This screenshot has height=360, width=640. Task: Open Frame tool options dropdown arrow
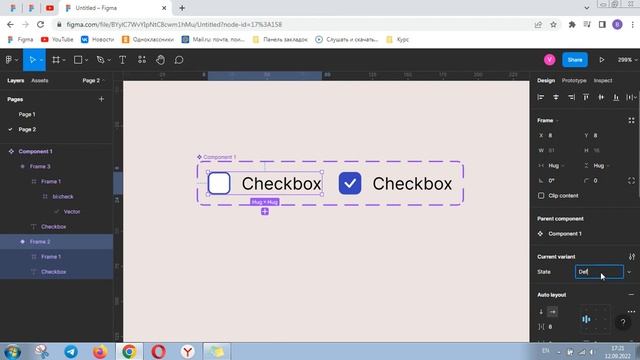64,60
